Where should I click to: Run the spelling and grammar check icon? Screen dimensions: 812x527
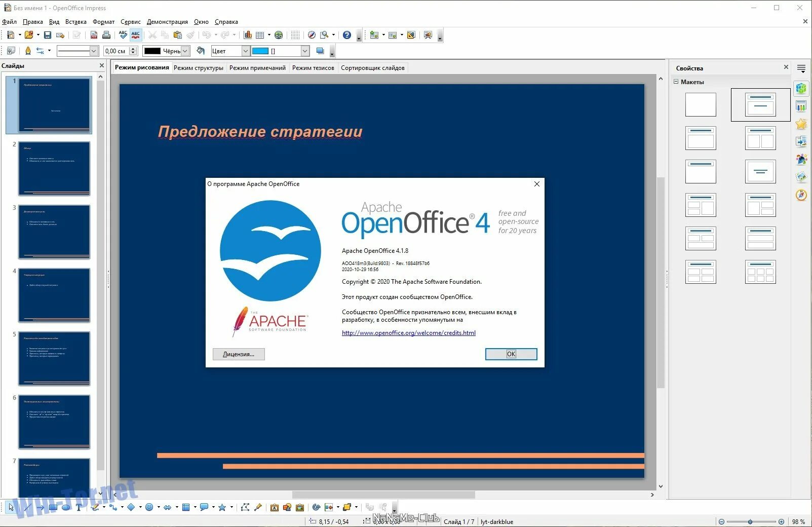[123, 35]
